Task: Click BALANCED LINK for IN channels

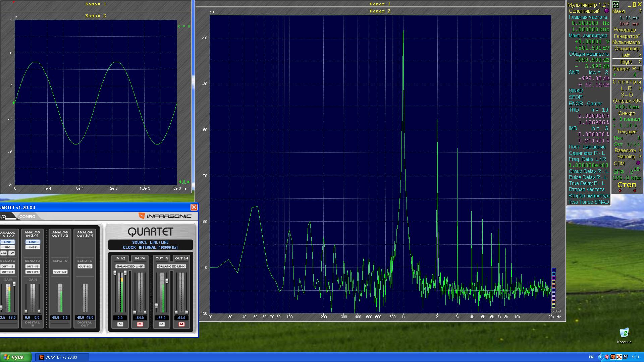Action: (130, 266)
